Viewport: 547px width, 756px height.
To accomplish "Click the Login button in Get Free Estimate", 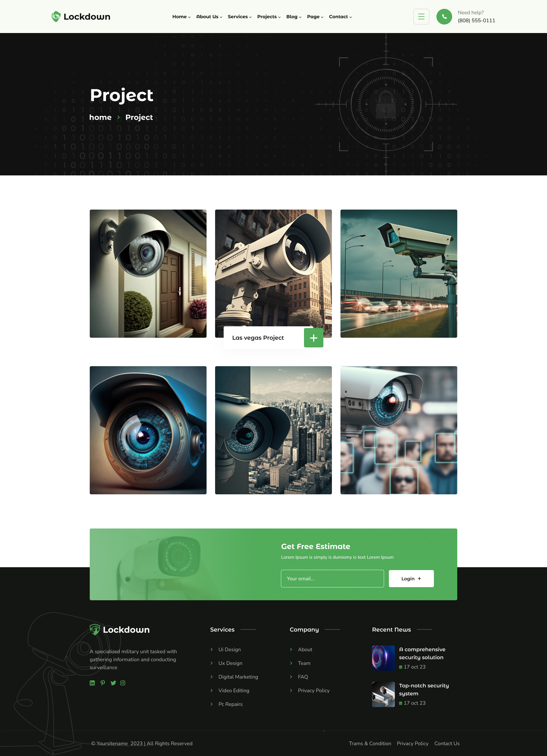I will click(411, 578).
